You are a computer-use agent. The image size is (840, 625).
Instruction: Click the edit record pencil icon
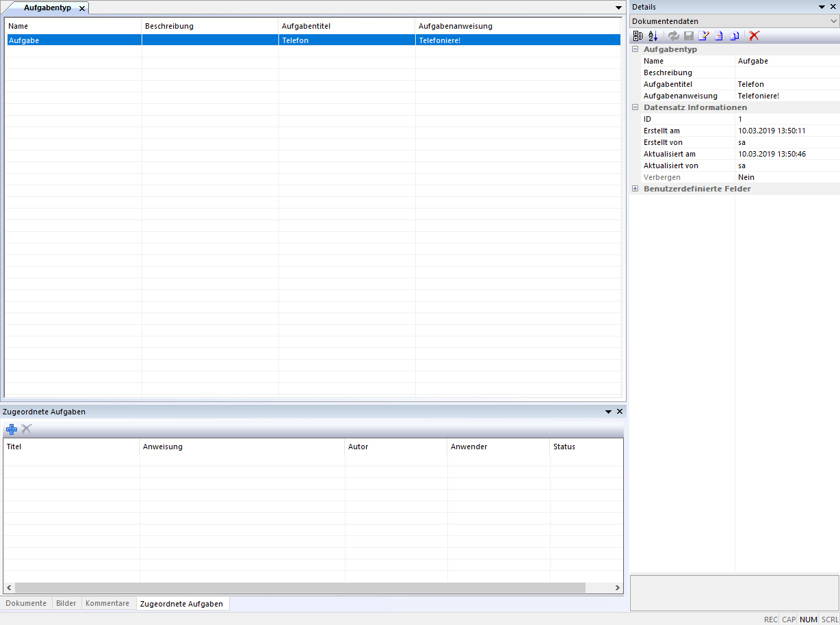coord(703,36)
